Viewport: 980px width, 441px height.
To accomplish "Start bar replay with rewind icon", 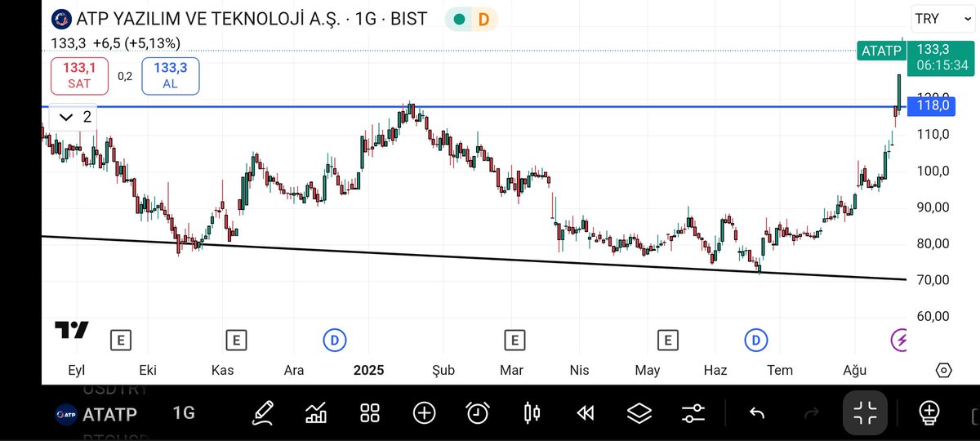I will tap(586, 412).
